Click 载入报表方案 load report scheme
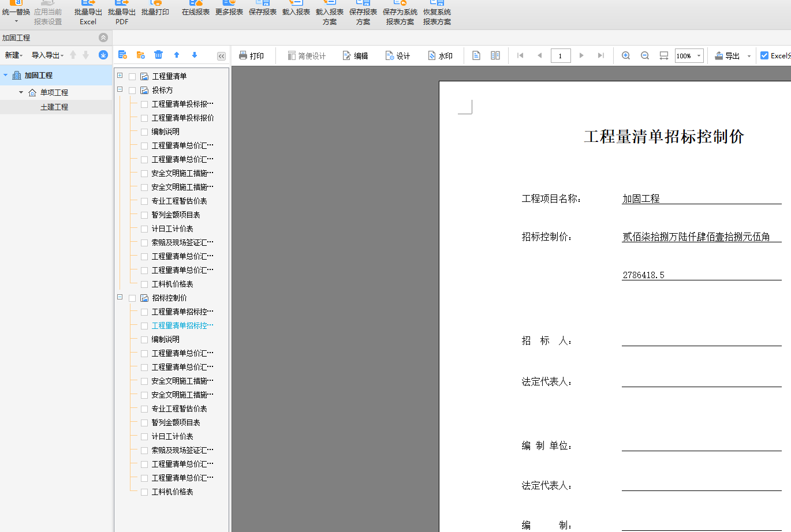The image size is (791, 532). tap(330, 13)
